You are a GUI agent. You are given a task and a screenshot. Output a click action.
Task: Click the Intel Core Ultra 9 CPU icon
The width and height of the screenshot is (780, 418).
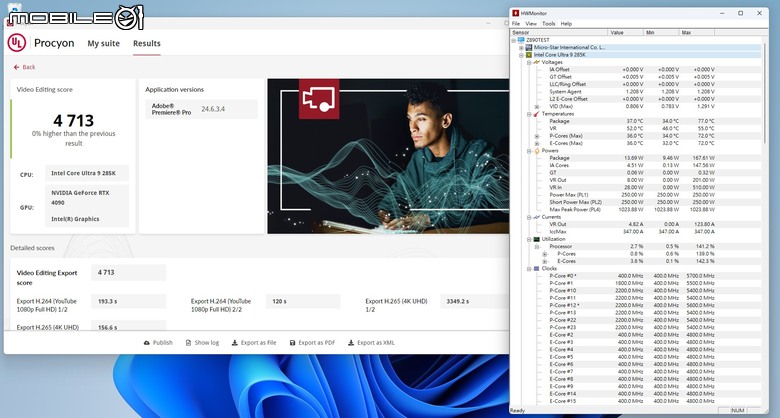(x=529, y=55)
